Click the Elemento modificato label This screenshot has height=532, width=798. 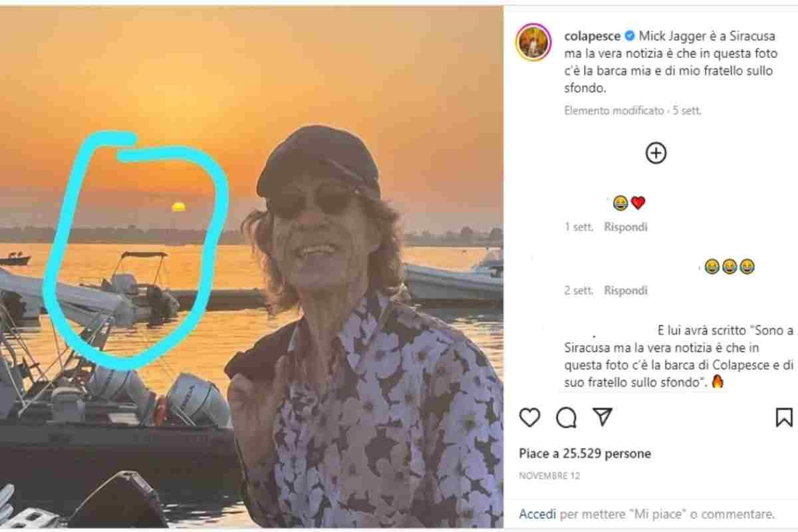614,111
